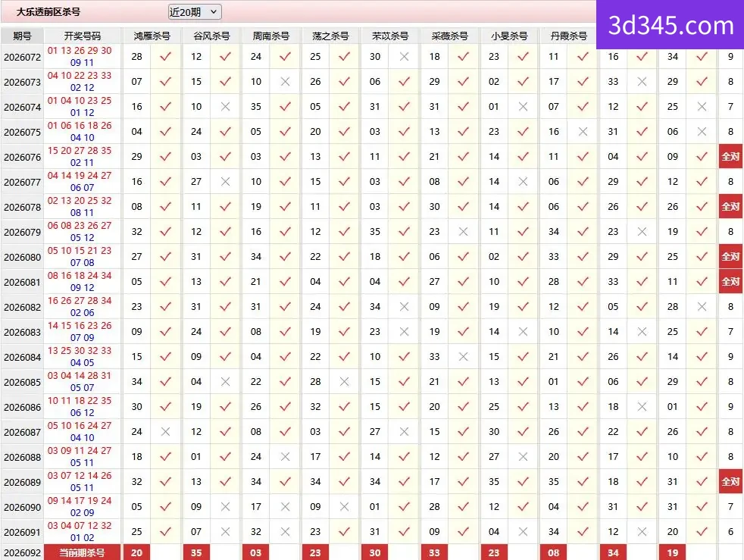Screen dimensions: 744x560
Task: Click the X mark in 谷风杀号 row 2026074
Action: click(x=225, y=107)
